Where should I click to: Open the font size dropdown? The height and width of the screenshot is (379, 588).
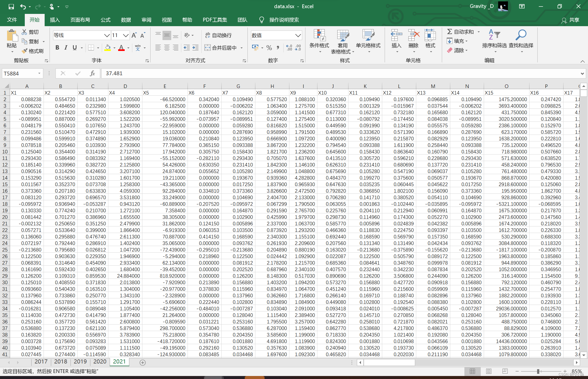[x=125, y=35]
